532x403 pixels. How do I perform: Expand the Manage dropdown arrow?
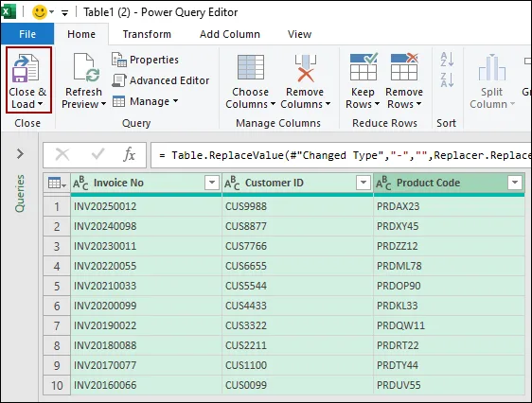click(175, 100)
